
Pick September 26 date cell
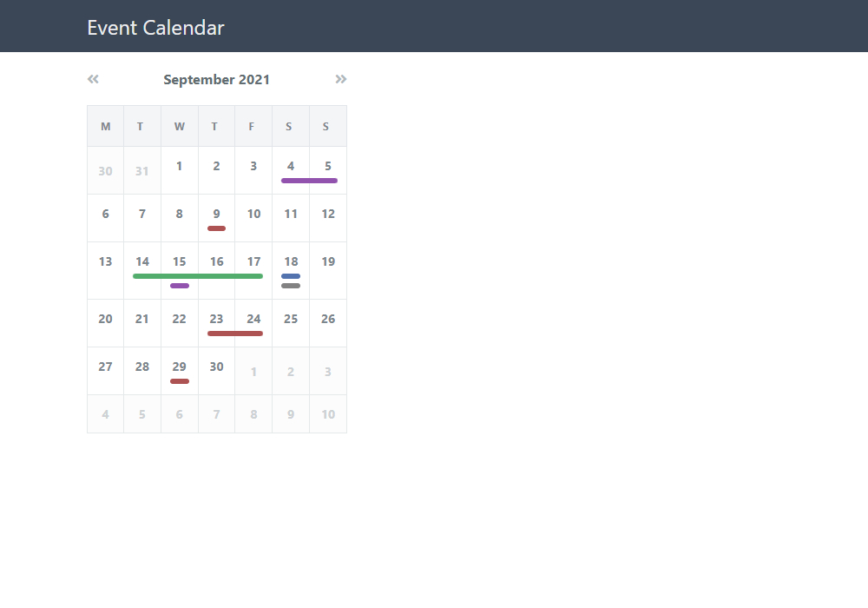click(328, 323)
